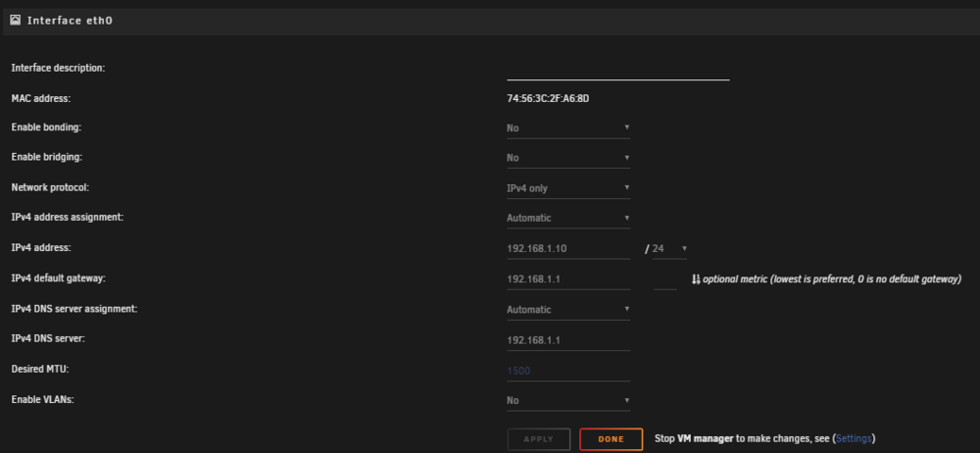
Task: Click the metric sort icon beside gateway
Action: tap(696, 279)
